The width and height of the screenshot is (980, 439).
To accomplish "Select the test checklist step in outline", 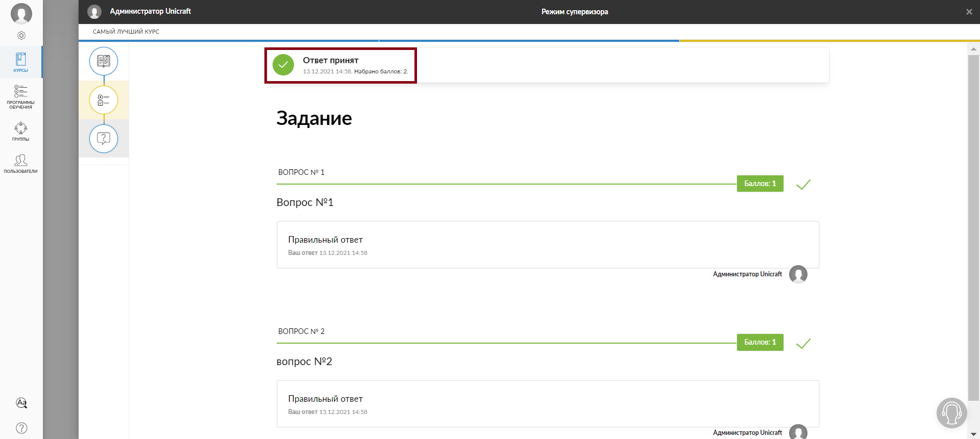I will click(x=104, y=100).
